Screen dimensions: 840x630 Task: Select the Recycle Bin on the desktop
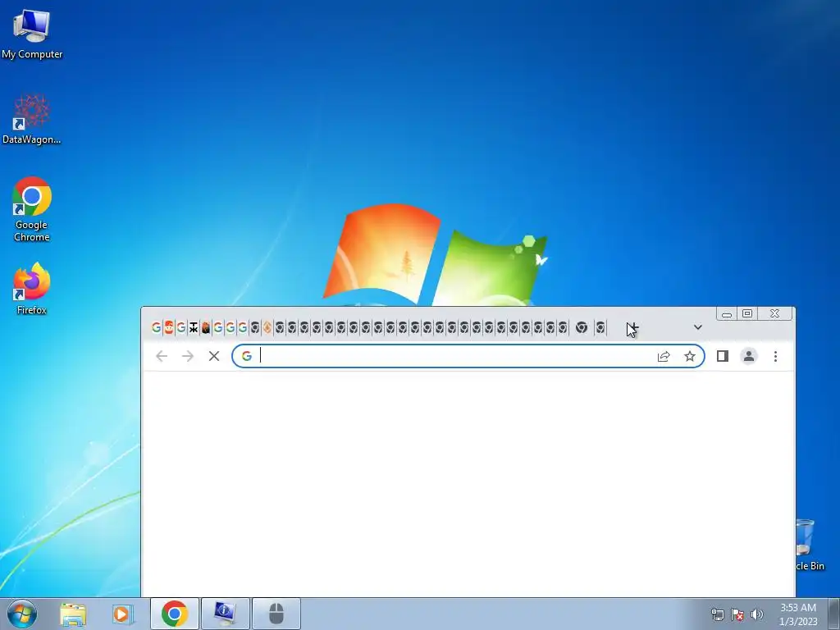(809, 545)
